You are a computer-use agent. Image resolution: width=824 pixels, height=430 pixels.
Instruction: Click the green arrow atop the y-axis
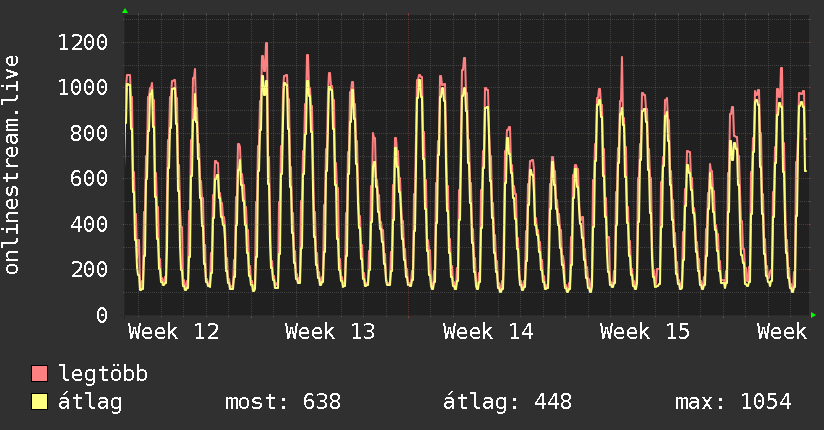pos(125,11)
